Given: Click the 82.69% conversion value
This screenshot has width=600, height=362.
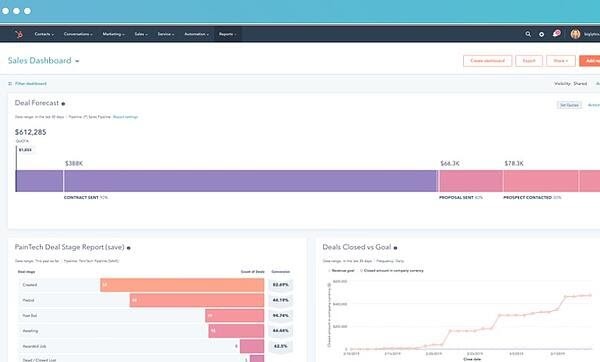Looking at the screenshot, I should tap(280, 285).
